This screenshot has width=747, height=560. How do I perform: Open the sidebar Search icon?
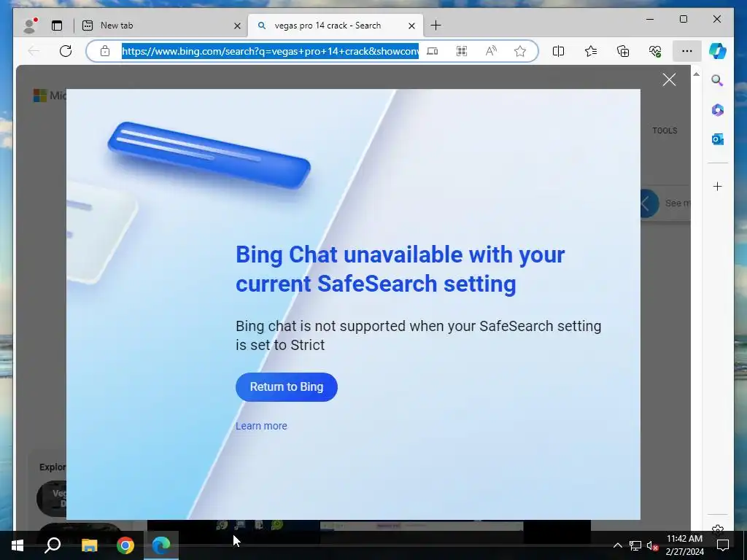pos(717,80)
